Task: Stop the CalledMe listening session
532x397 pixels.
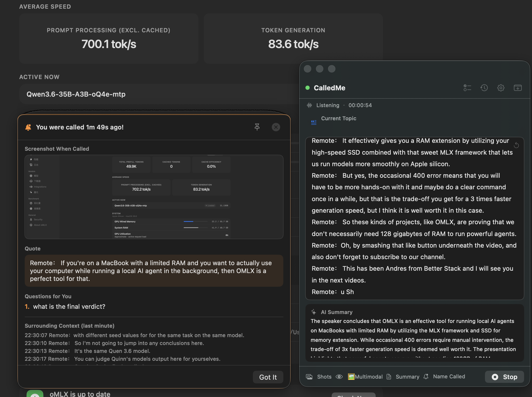Action: (504, 377)
